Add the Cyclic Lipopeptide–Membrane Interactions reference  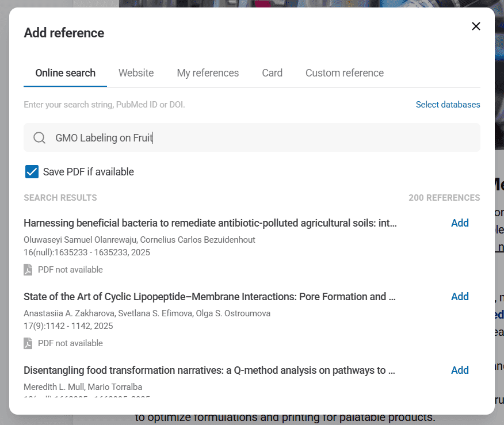[x=459, y=297]
